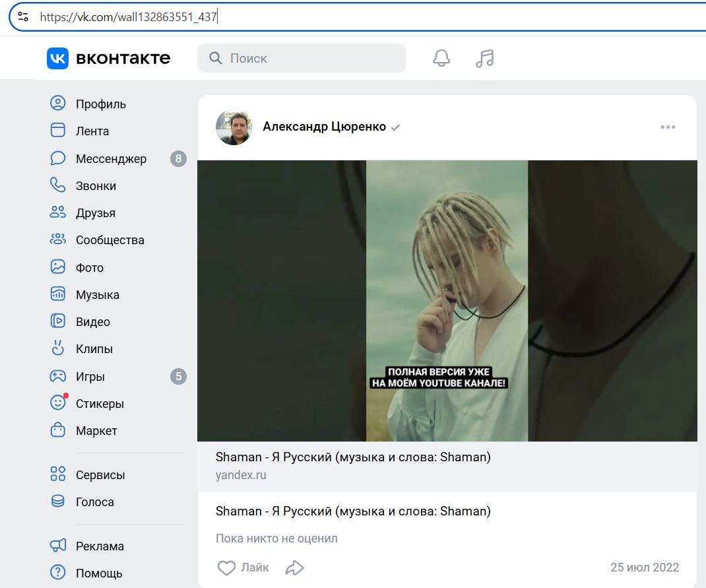Screen dimensions: 706x588
Task: Share the post via the share arrow
Action: [x=294, y=567]
